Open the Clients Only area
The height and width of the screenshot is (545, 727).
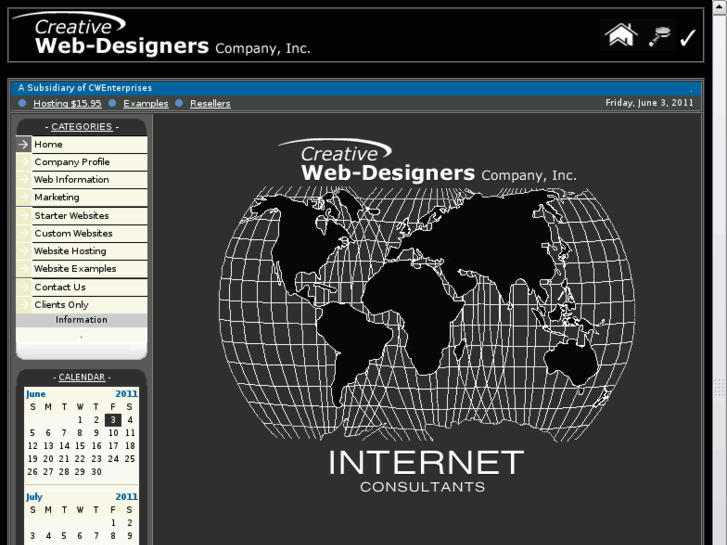pos(61,305)
